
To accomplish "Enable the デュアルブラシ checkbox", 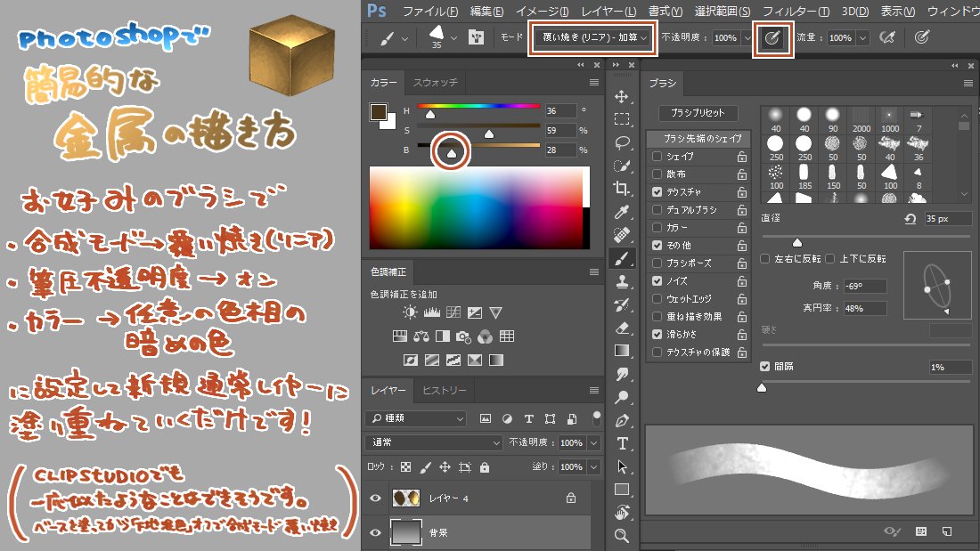I will (657, 209).
